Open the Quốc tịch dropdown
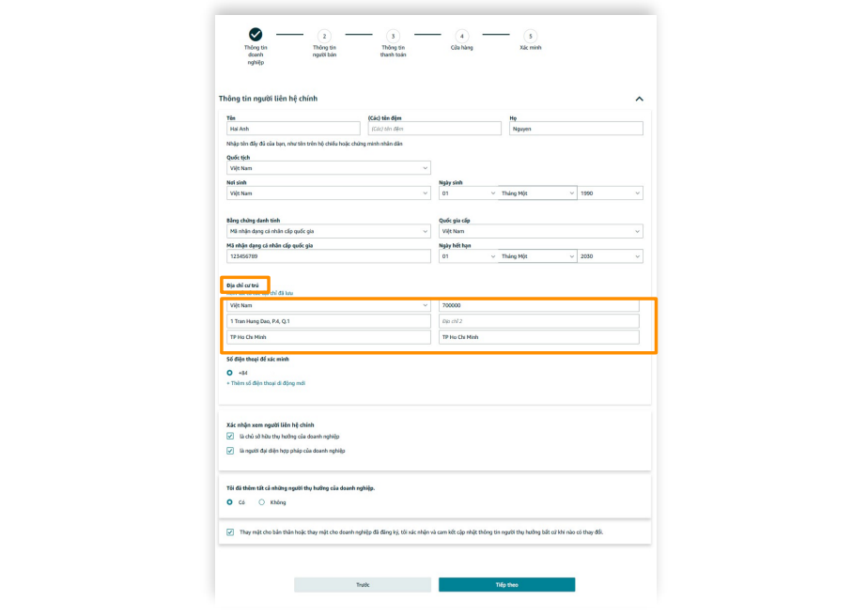 [x=328, y=168]
